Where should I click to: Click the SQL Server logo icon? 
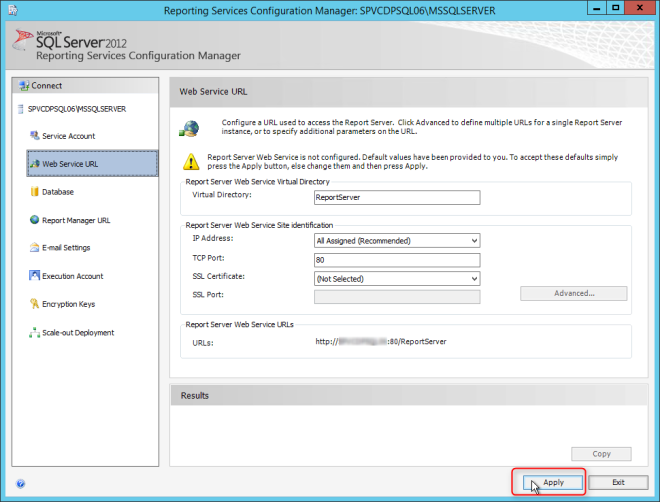22,40
